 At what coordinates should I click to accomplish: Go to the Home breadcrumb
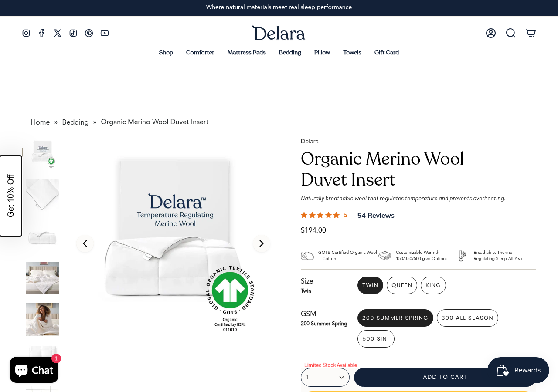tap(40, 122)
